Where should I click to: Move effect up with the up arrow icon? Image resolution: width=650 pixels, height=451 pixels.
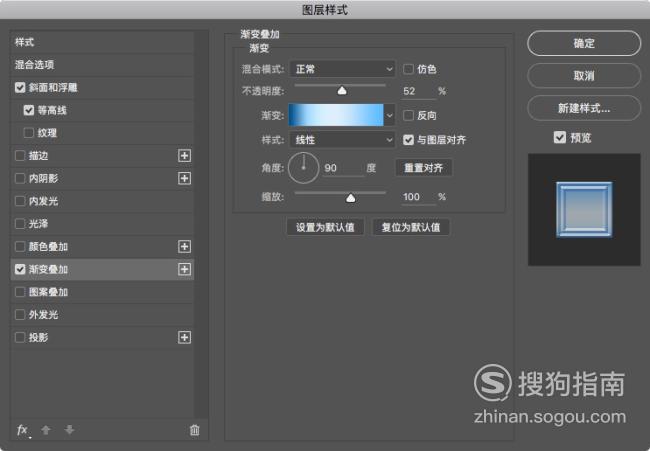pyautogui.click(x=46, y=430)
